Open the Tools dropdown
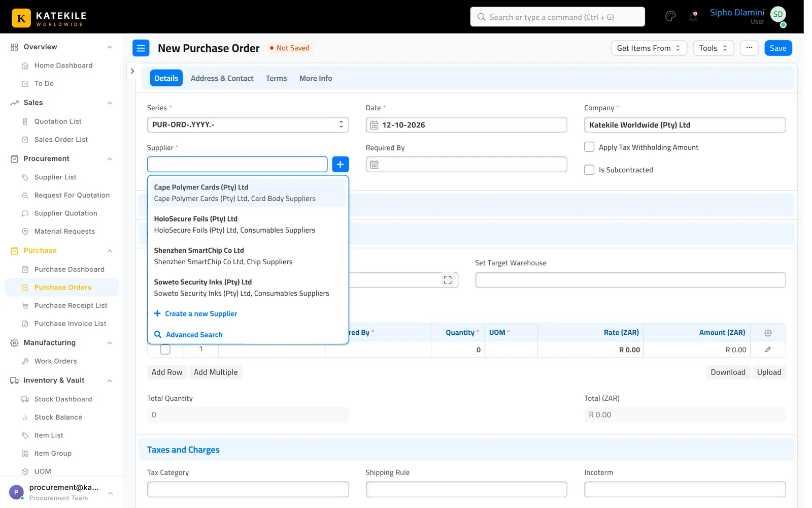This screenshot has width=812, height=508. coord(713,48)
